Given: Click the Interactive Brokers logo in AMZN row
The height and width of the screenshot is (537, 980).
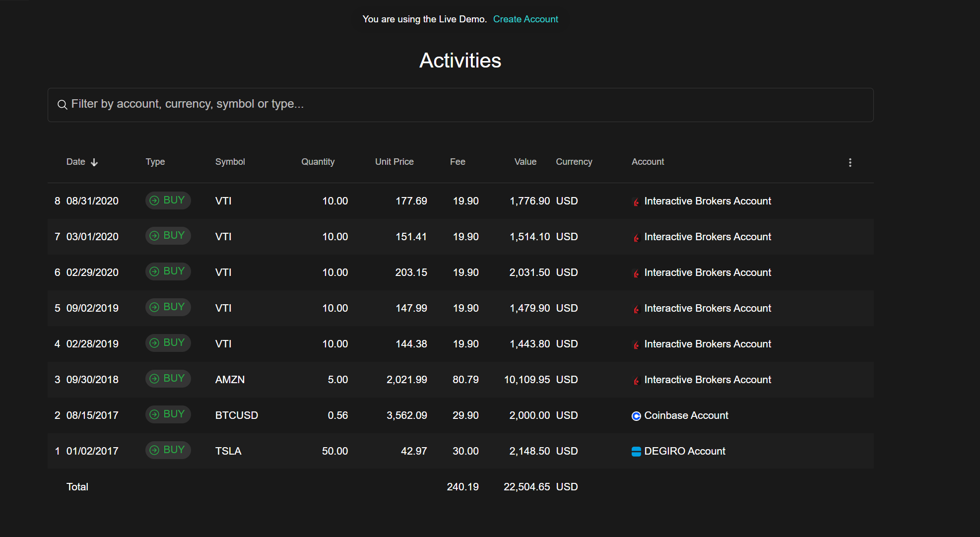Looking at the screenshot, I should (636, 380).
